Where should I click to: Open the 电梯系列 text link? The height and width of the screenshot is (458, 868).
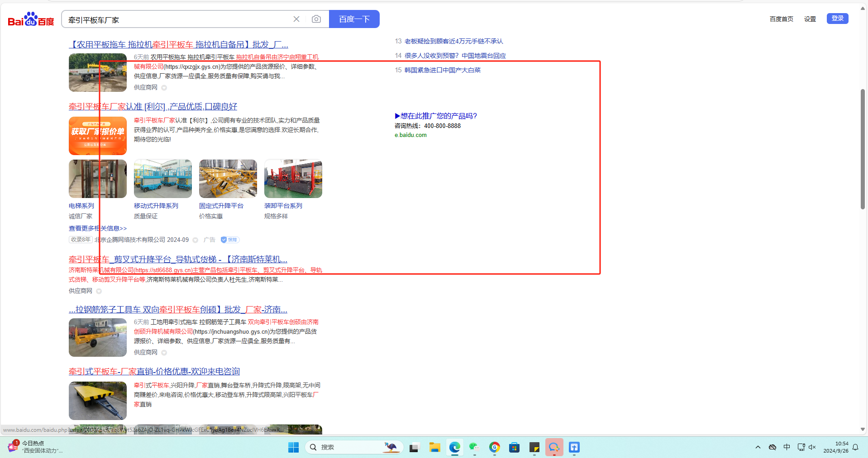click(x=81, y=206)
